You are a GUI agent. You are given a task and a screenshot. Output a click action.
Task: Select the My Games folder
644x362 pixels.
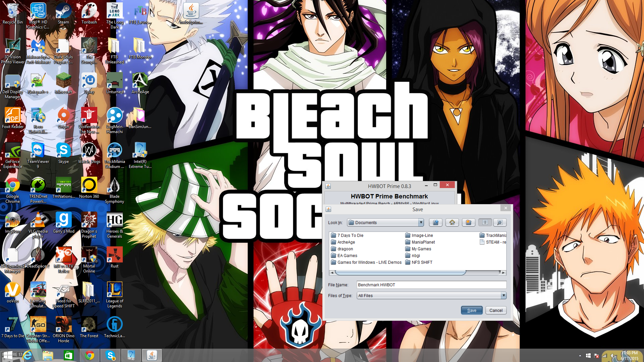point(418,249)
